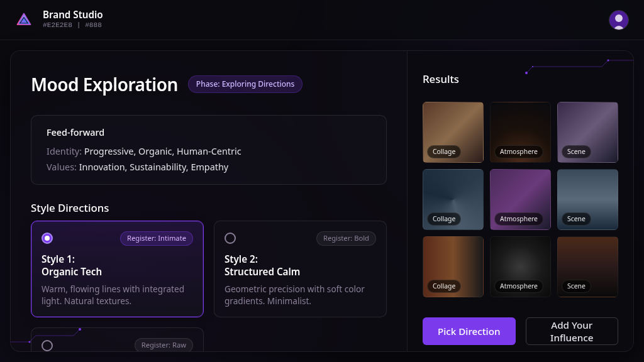Image resolution: width=644 pixels, height=362 pixels.
Task: Open the Phase: Exploring Directions badge
Action: point(245,84)
